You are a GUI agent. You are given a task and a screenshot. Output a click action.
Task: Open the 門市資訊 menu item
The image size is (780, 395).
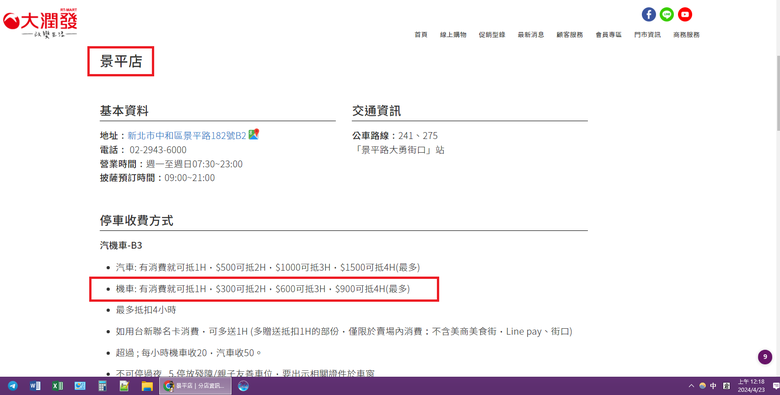pos(647,35)
